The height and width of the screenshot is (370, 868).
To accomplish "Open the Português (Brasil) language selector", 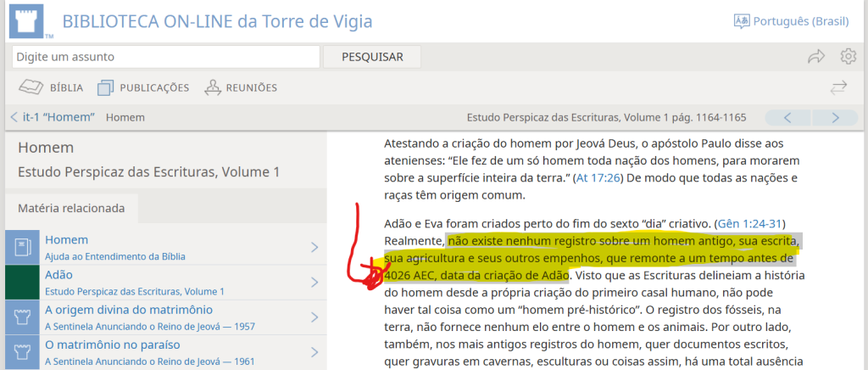I will point(791,21).
